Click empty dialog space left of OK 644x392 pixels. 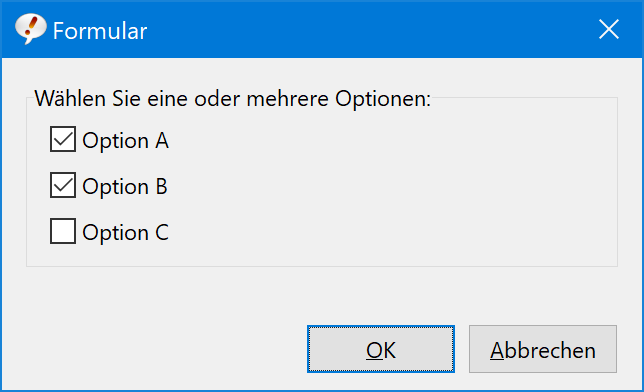(156, 349)
